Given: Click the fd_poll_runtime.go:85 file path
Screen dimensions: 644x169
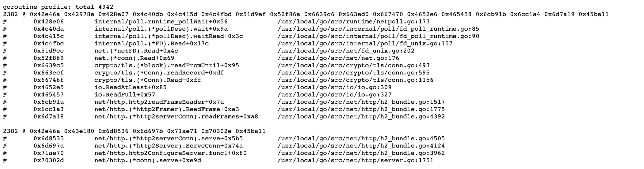Looking at the screenshot, I should tap(378, 29).
